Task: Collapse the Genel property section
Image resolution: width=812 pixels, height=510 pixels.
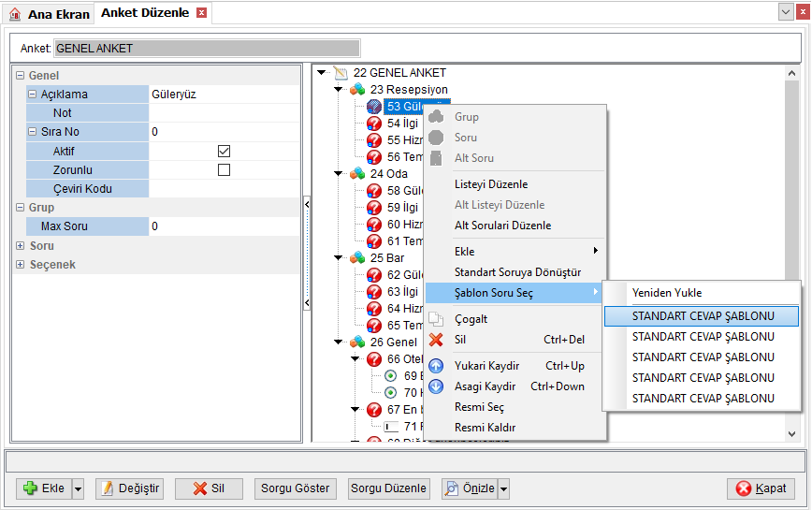Action: tap(20, 76)
